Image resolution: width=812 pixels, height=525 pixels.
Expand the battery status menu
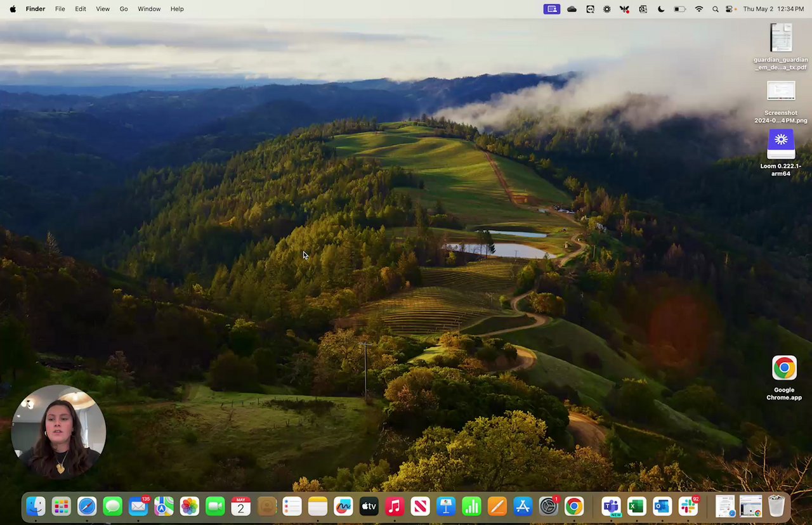pos(679,9)
